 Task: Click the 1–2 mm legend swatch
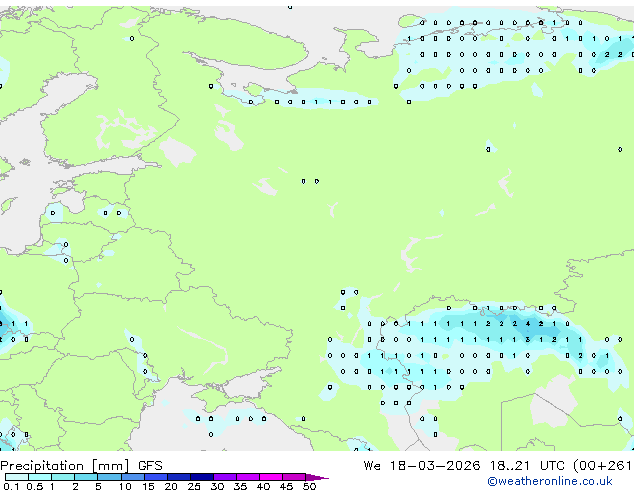pos(63,477)
